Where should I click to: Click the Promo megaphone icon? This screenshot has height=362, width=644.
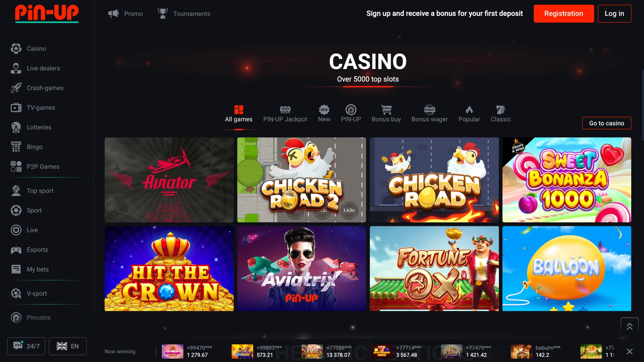tap(113, 13)
